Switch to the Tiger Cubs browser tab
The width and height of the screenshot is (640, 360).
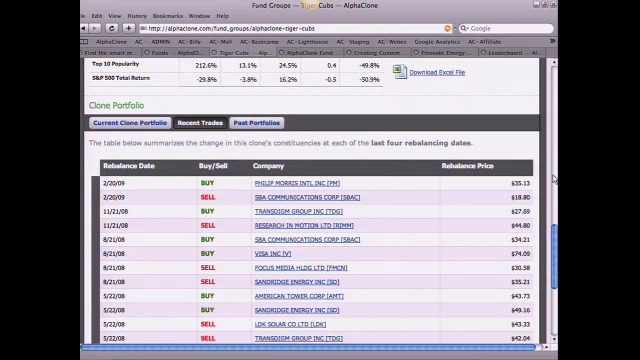[x=243, y=53]
